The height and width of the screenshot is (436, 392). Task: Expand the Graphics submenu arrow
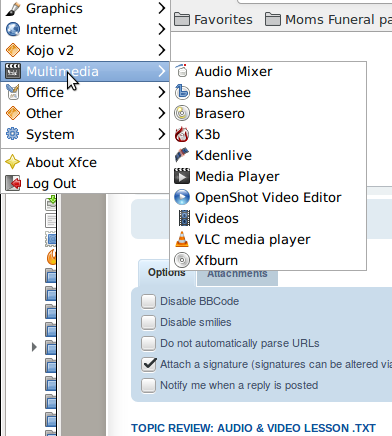162,8
